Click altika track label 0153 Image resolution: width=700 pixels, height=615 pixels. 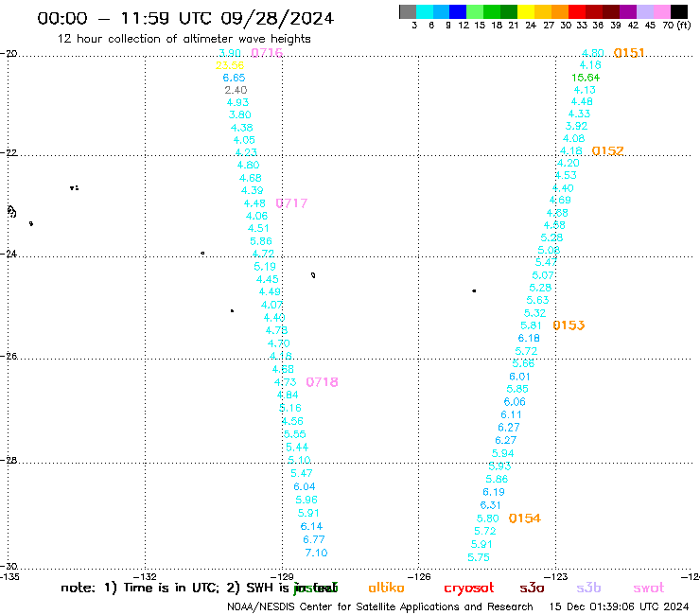click(x=569, y=325)
